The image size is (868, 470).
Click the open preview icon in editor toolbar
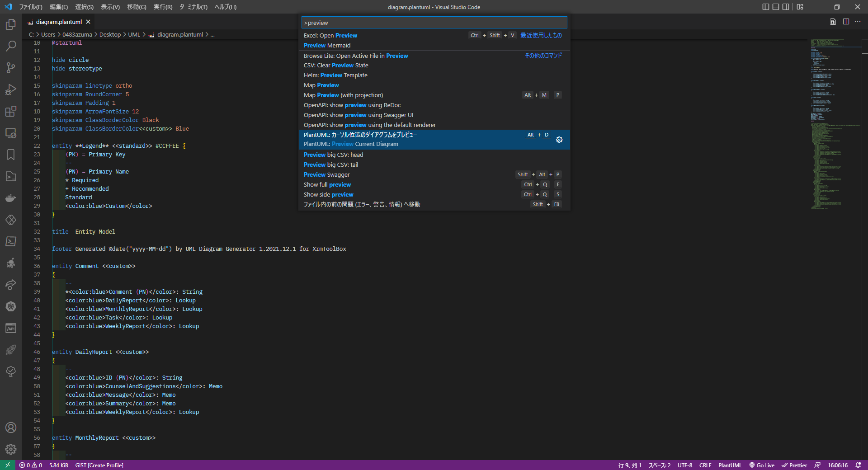pos(833,22)
